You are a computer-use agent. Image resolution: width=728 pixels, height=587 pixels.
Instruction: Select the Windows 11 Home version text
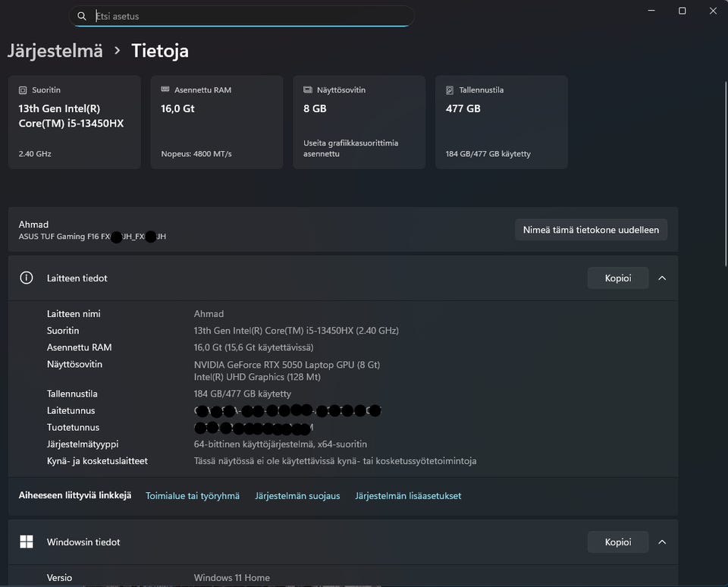coord(232,578)
